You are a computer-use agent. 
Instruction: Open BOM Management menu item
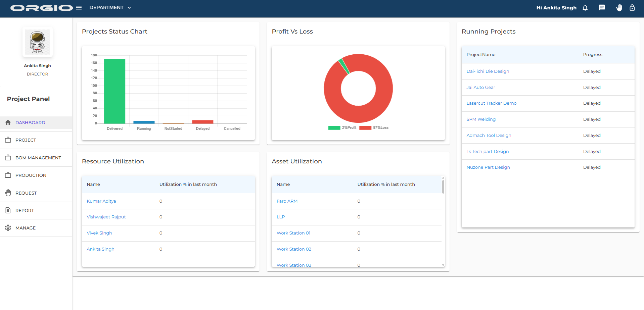[38, 158]
